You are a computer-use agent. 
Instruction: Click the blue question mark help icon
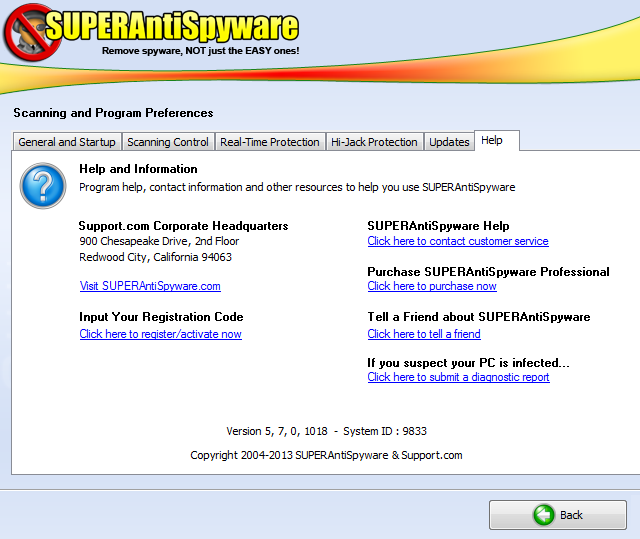(x=42, y=186)
